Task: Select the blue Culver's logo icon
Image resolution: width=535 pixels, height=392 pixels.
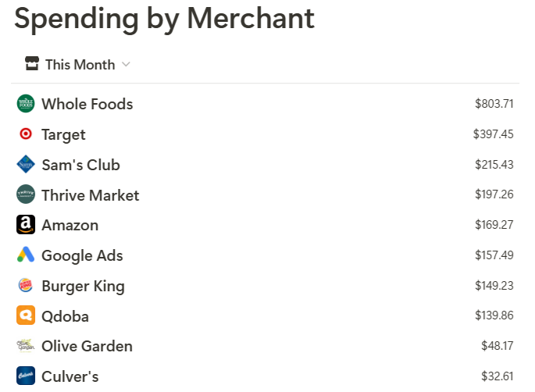Action: [x=26, y=376]
